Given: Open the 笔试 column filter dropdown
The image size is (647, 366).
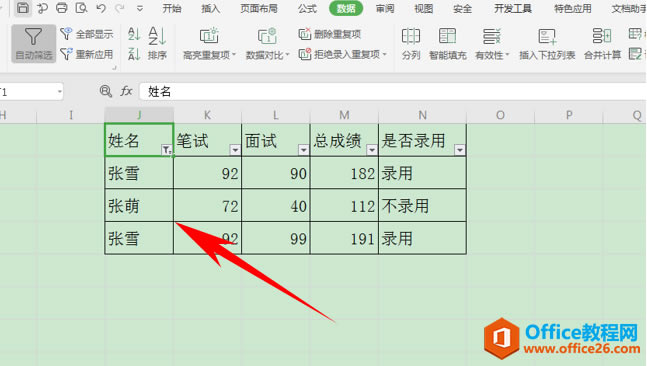Looking at the screenshot, I should 235,150.
